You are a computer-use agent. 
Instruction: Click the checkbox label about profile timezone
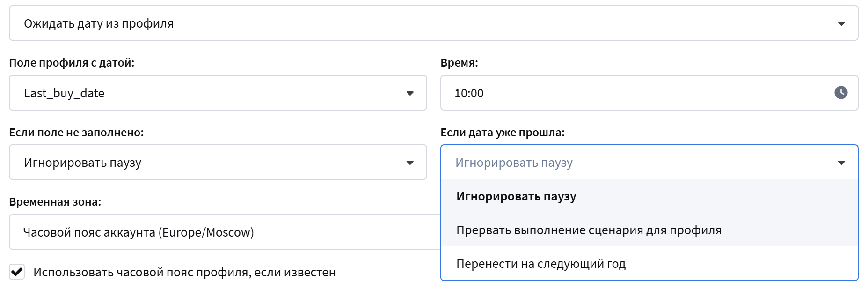pos(184,272)
